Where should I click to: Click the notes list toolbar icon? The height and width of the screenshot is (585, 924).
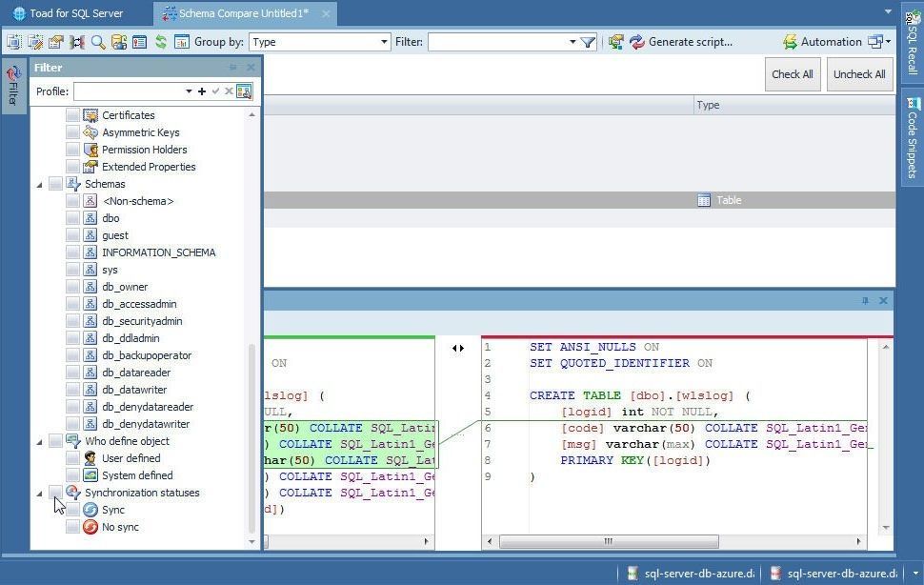point(140,42)
